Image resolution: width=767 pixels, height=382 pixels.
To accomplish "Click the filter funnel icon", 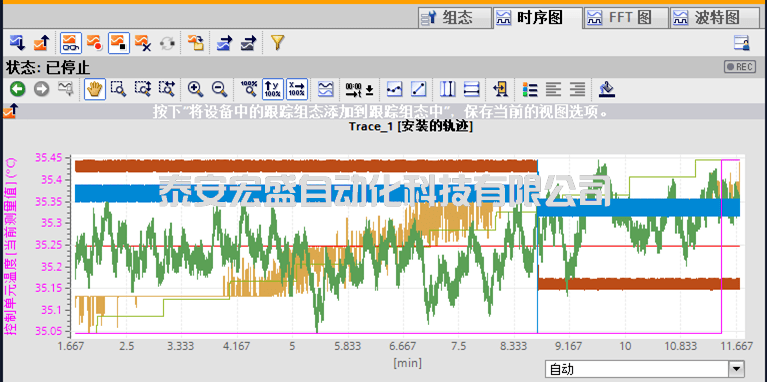I will tap(277, 43).
